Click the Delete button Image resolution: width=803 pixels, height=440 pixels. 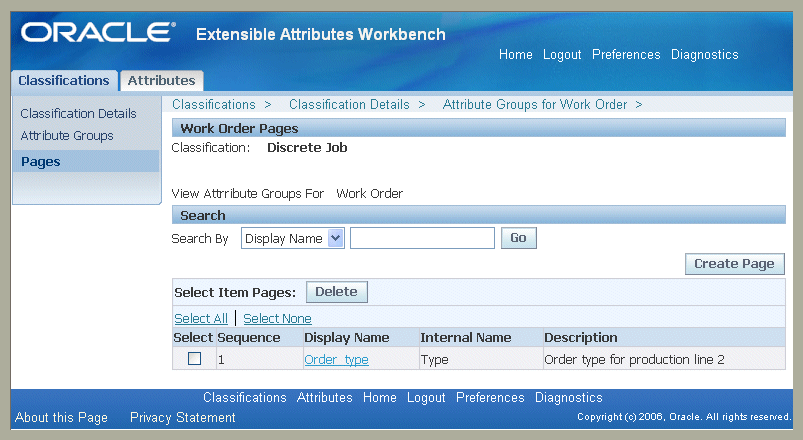tap(336, 292)
